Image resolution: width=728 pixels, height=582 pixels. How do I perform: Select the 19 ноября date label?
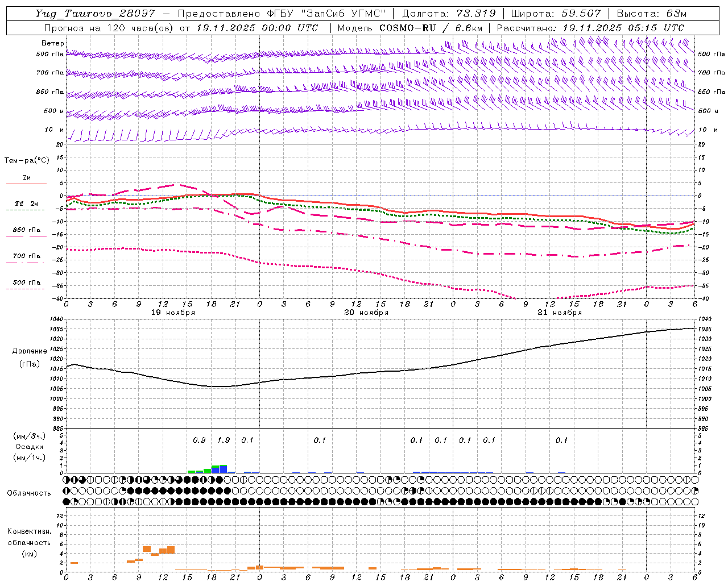173,313
